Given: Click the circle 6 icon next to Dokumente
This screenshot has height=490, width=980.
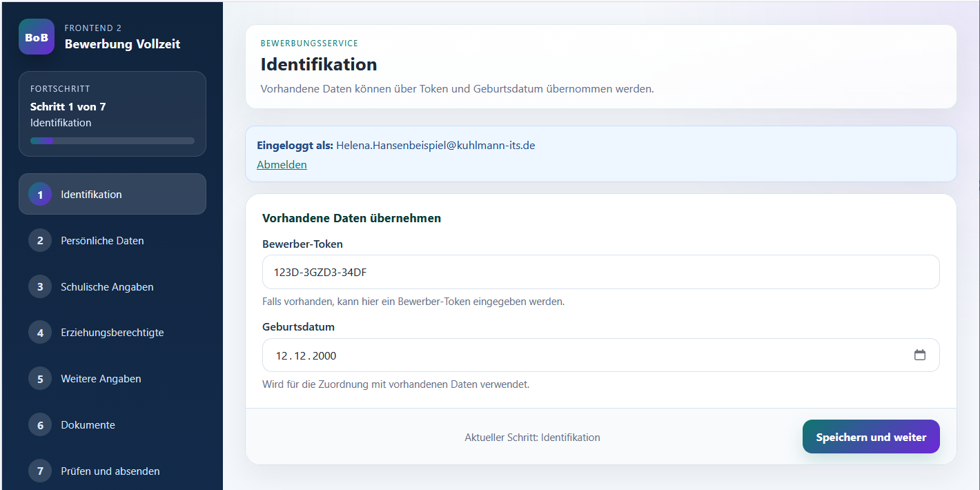Looking at the screenshot, I should click(40, 424).
